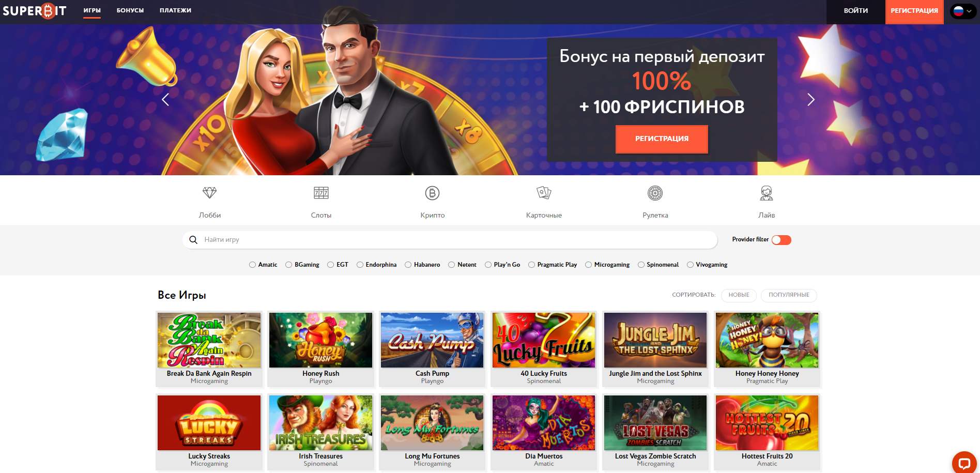This screenshot has height=473, width=980.
Task: Click the Найти игру search field
Action: coord(450,240)
